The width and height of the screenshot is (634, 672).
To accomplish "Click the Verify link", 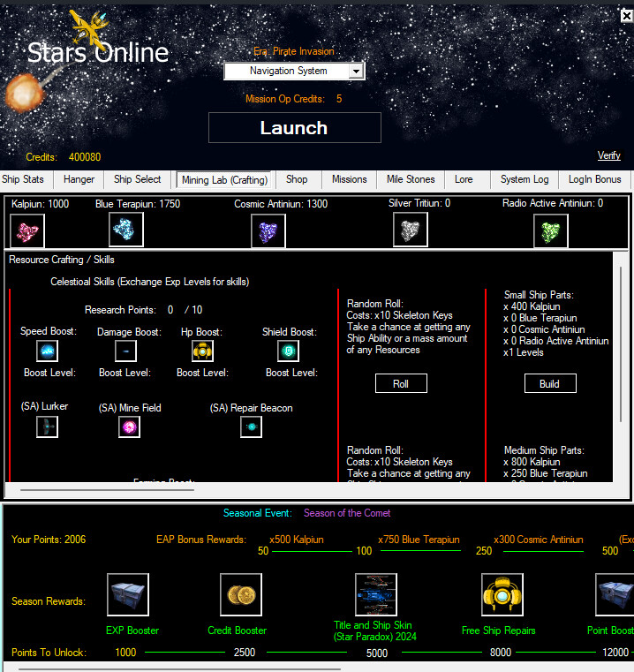I will [x=608, y=155].
